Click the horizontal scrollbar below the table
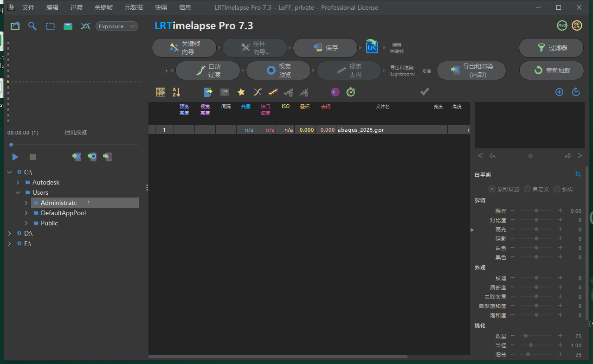593x364 pixels. point(278,357)
